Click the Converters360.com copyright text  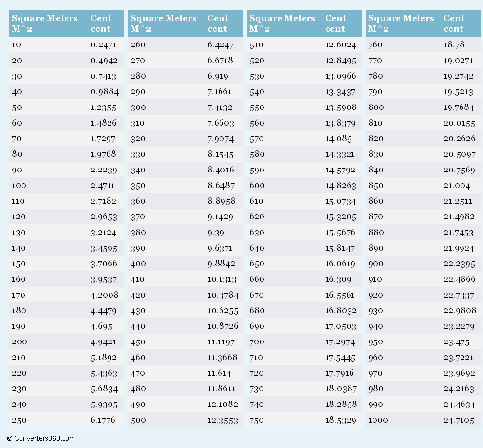click(41, 438)
